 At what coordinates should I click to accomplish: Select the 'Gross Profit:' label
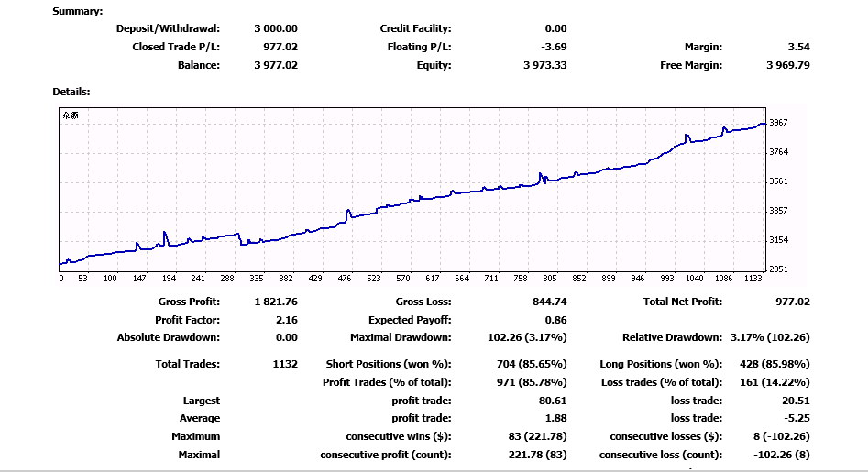tap(189, 302)
